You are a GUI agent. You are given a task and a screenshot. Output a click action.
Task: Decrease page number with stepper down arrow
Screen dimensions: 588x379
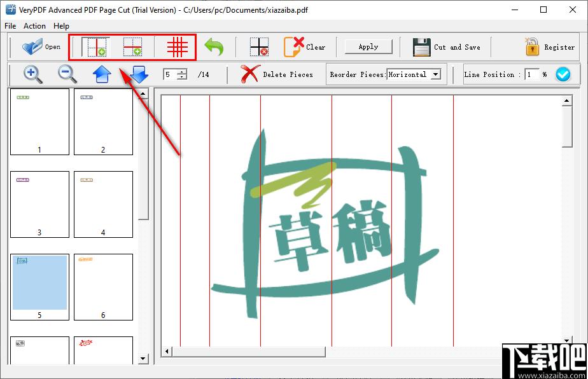tap(182, 77)
